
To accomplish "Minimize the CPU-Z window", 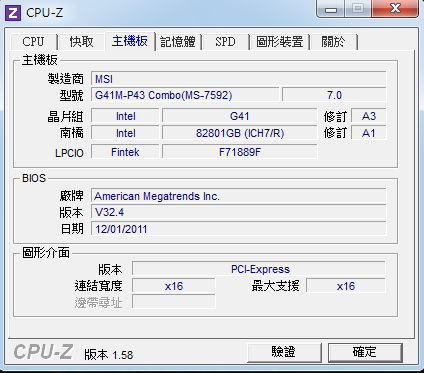I will [331, 8].
